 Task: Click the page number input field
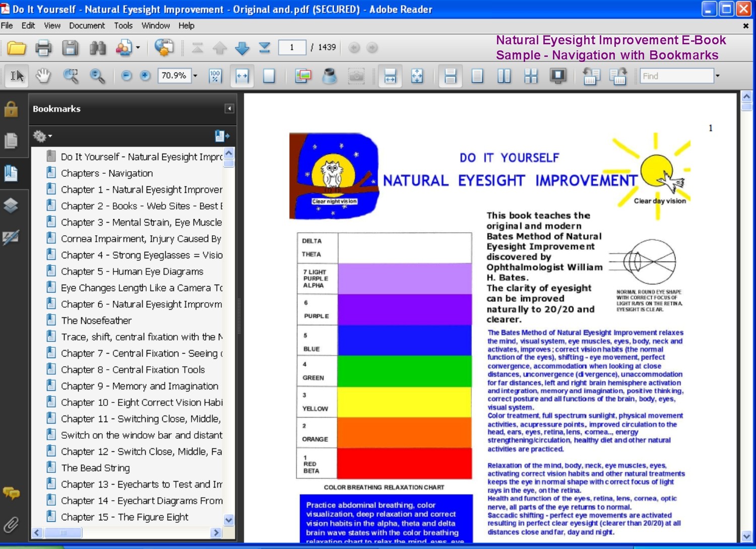pyautogui.click(x=292, y=47)
